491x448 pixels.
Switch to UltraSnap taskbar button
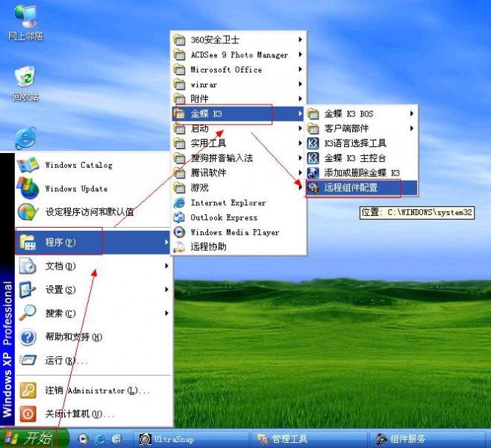tap(191, 439)
